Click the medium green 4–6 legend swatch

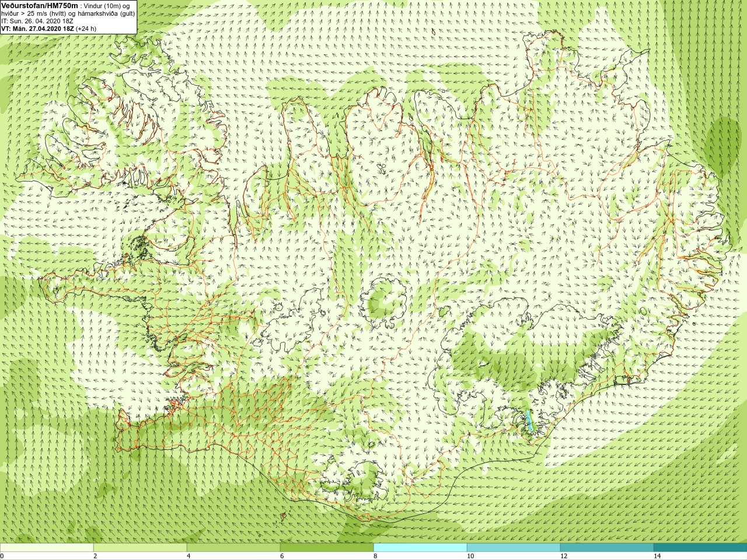coord(233,548)
